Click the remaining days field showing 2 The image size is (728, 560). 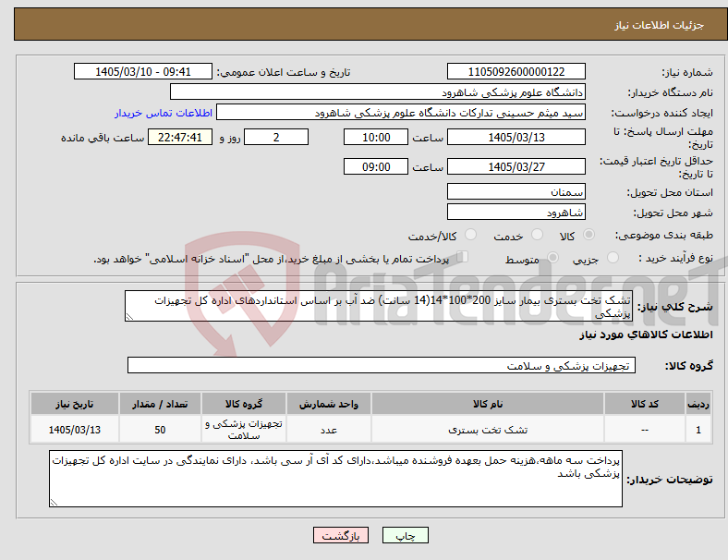click(276, 138)
